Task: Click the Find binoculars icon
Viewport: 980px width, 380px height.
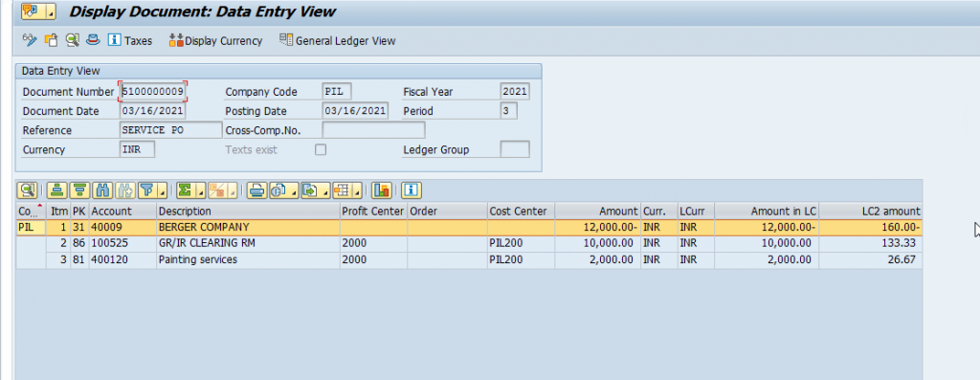Action: click(101, 190)
